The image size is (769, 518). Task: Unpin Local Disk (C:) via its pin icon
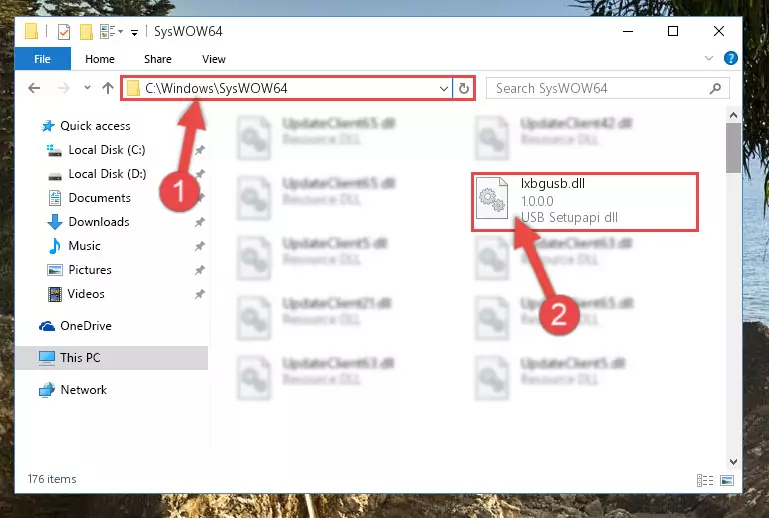[x=200, y=150]
